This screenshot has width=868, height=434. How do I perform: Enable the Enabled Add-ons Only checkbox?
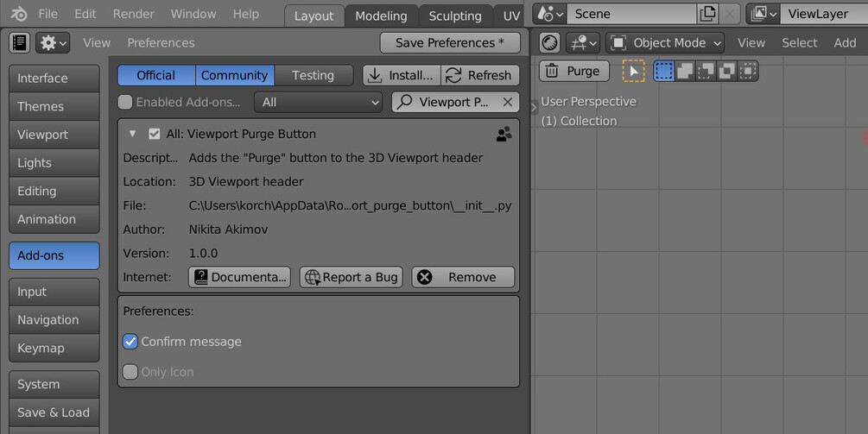125,102
